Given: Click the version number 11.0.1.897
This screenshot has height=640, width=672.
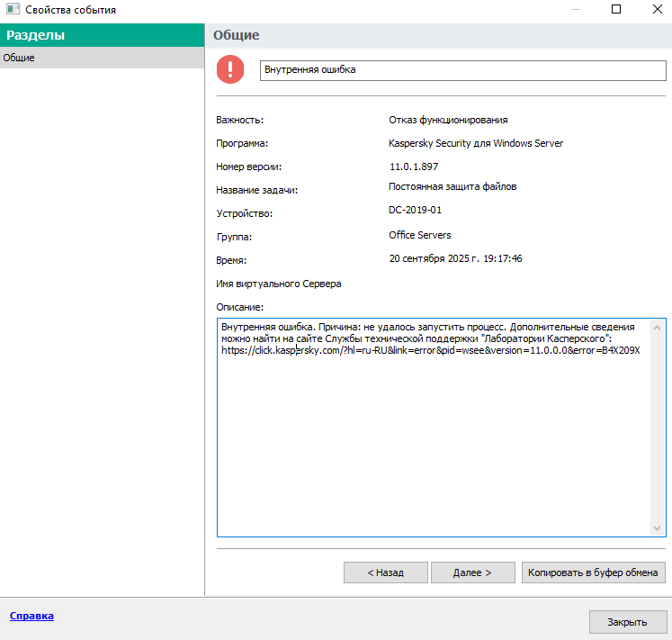Looking at the screenshot, I should click(413, 167).
